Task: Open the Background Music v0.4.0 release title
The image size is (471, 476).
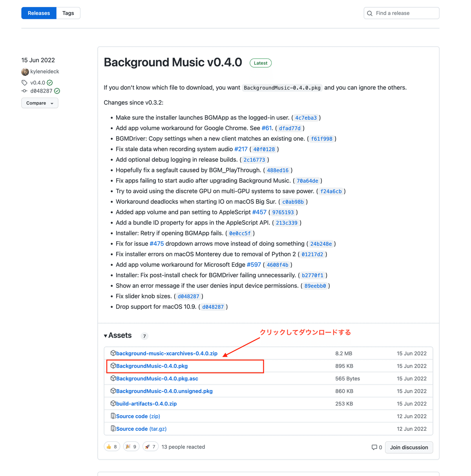Action: pos(173,62)
